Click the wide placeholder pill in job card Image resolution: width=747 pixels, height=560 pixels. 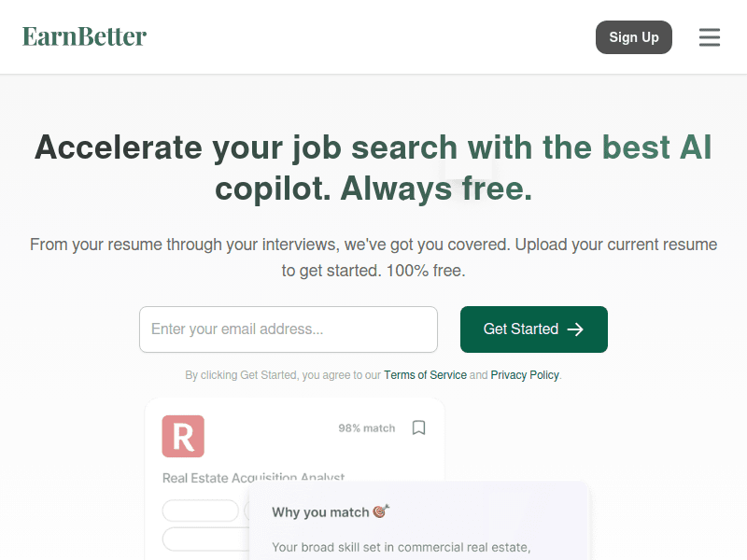(205, 539)
